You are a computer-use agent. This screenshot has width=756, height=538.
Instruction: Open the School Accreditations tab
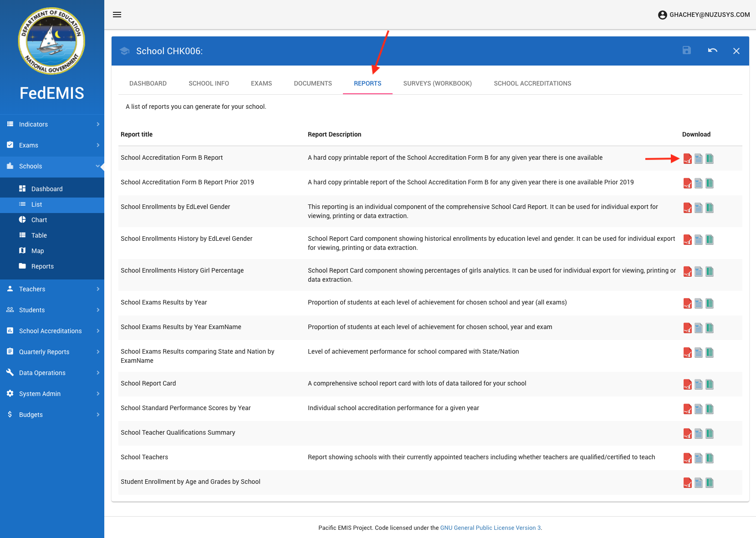pyautogui.click(x=532, y=83)
